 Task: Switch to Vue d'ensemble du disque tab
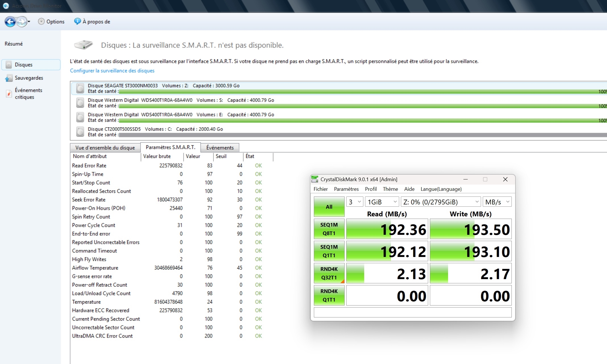(105, 148)
